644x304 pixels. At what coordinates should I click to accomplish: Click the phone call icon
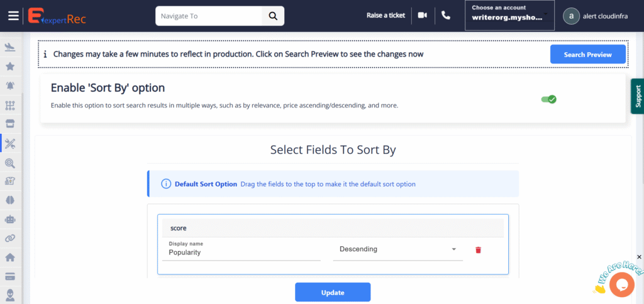pyautogui.click(x=446, y=16)
